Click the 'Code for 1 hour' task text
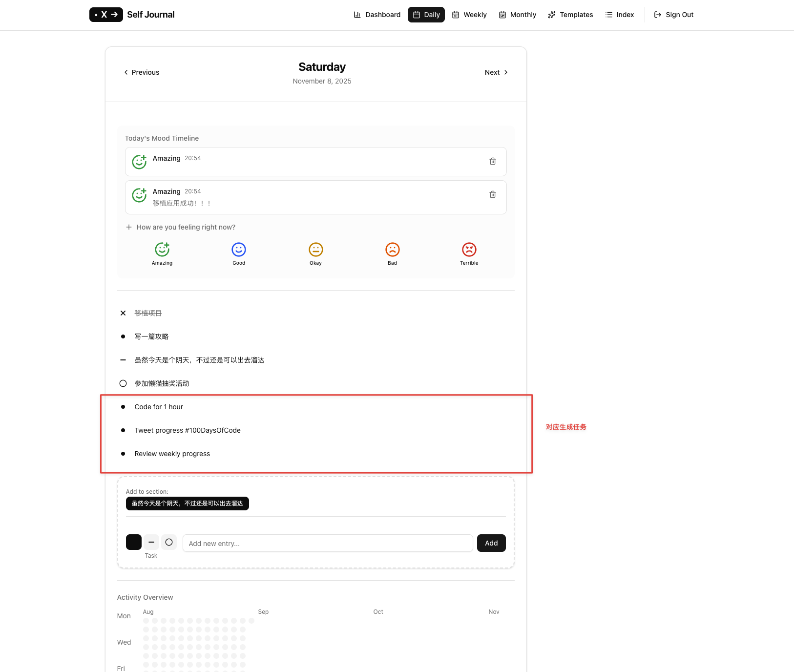794x672 pixels. coord(159,407)
